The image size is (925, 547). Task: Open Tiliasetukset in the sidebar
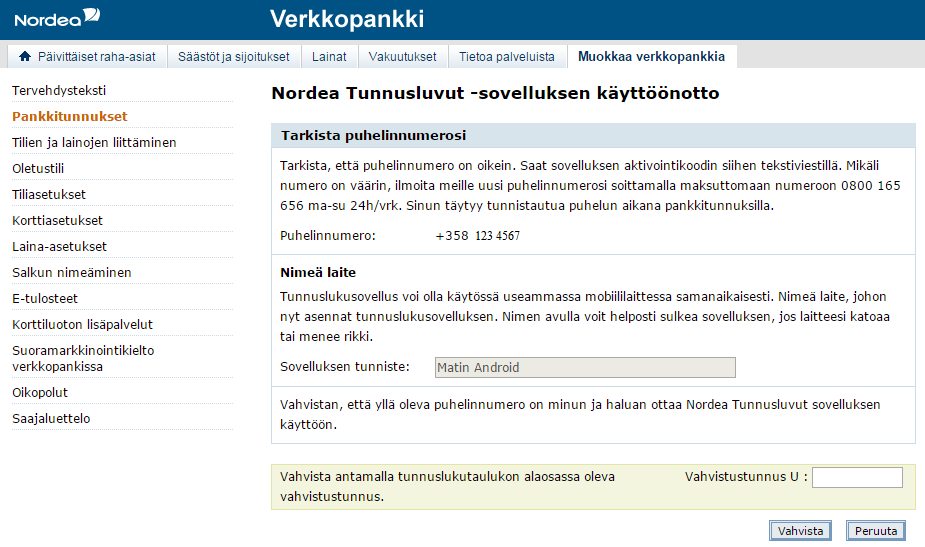pos(49,194)
